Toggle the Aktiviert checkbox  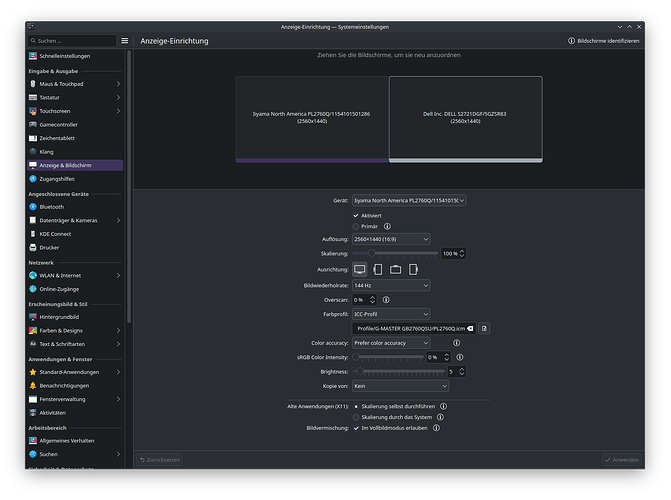coord(356,216)
